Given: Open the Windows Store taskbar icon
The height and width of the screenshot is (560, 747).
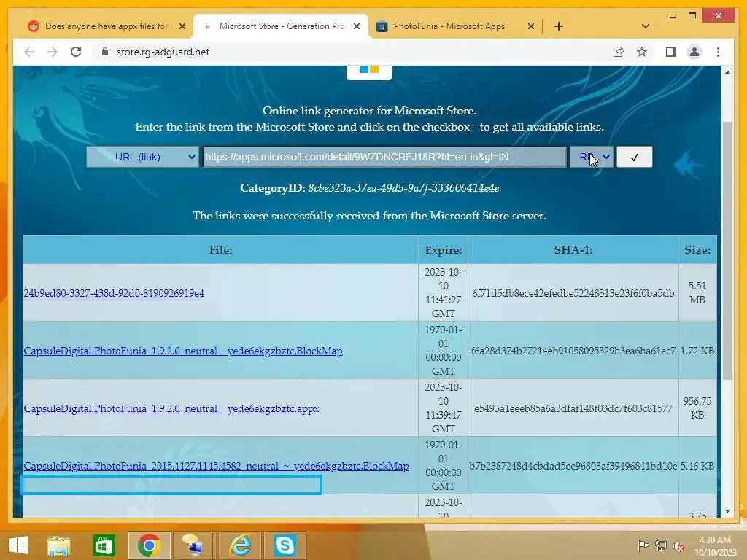Looking at the screenshot, I should coord(104,545).
